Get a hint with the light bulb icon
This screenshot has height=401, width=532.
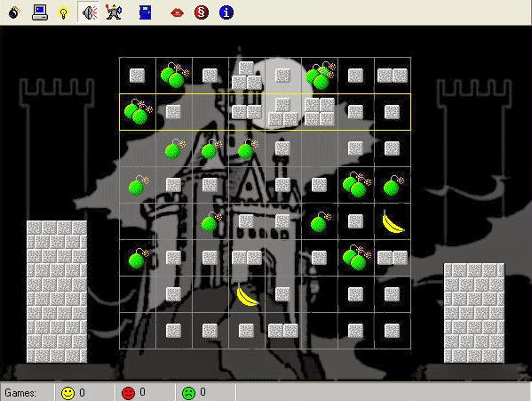[63, 13]
